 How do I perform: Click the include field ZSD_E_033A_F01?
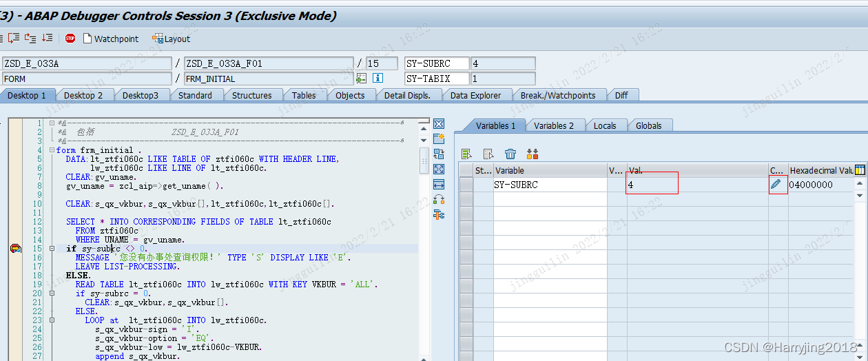268,63
